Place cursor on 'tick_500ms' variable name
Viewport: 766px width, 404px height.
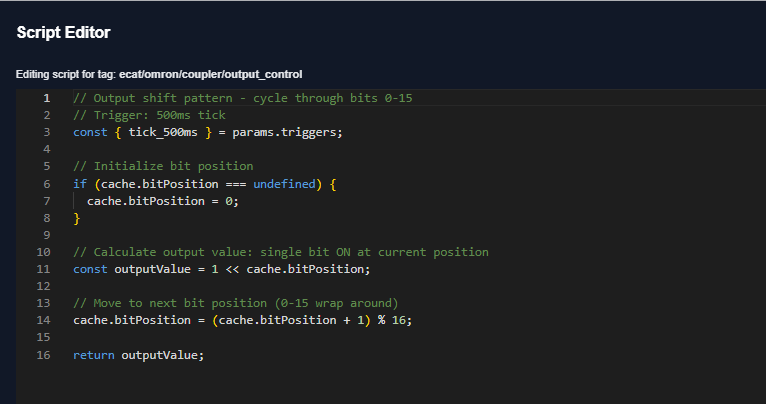coord(162,132)
